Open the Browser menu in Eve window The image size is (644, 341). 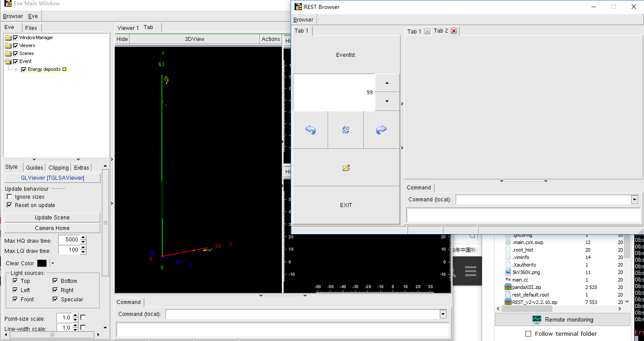pyautogui.click(x=13, y=16)
